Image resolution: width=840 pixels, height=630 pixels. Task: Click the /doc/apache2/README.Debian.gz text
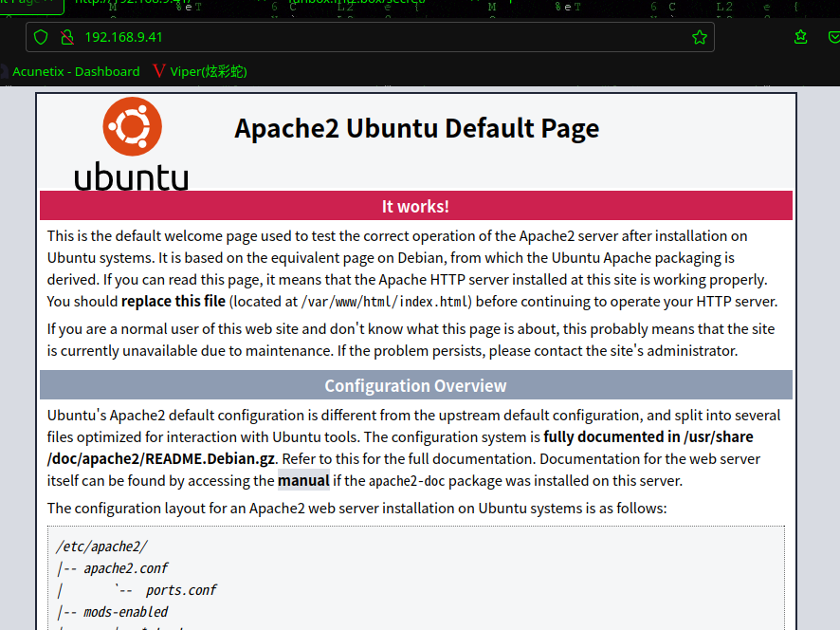(161, 459)
